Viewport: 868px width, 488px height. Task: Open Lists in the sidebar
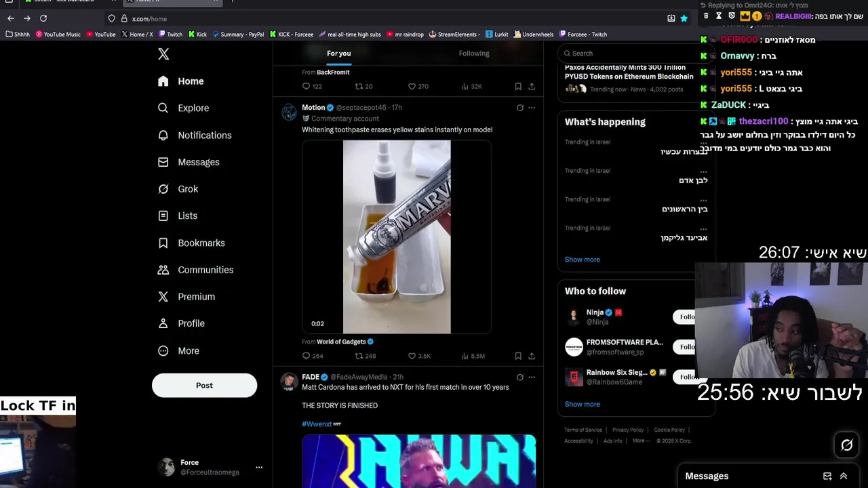point(177,216)
